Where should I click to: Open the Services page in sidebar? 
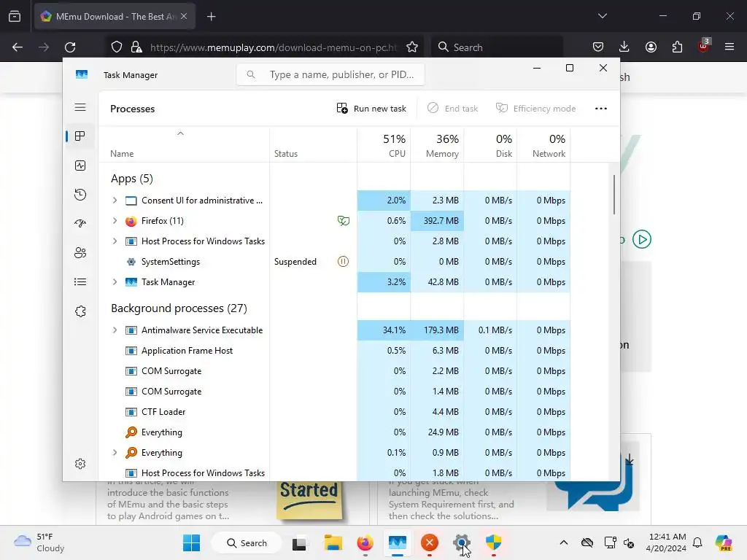pyautogui.click(x=80, y=311)
